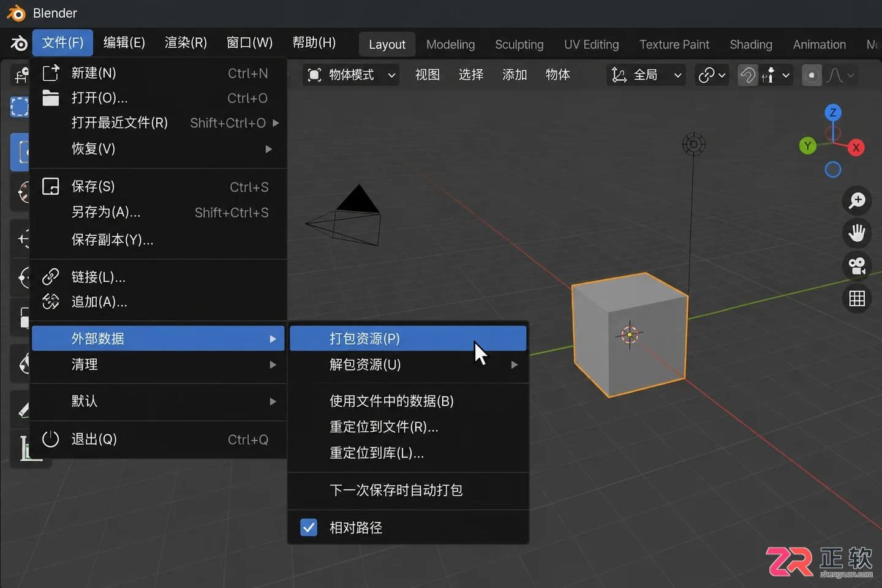Switch to Modeling workspace tab
Image resolution: width=882 pixels, height=588 pixels.
(451, 45)
